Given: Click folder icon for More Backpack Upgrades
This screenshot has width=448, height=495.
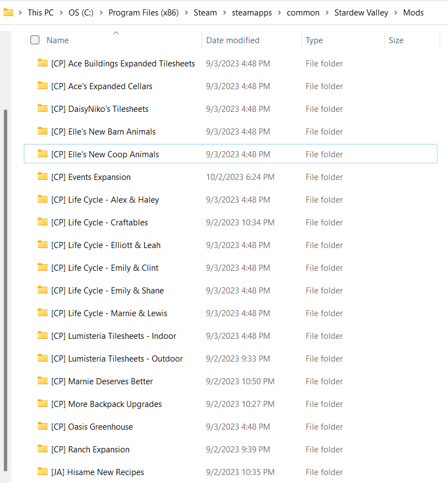Looking at the screenshot, I should point(43,404).
